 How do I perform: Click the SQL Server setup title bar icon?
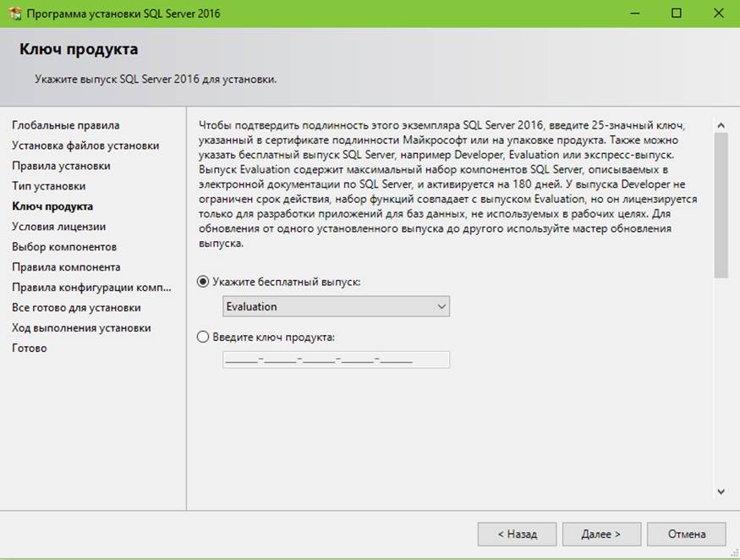pos(15,14)
